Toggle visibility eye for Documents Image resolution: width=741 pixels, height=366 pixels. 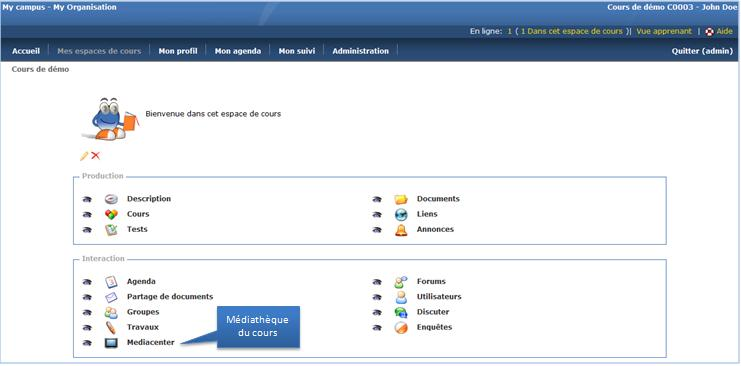tap(377, 200)
